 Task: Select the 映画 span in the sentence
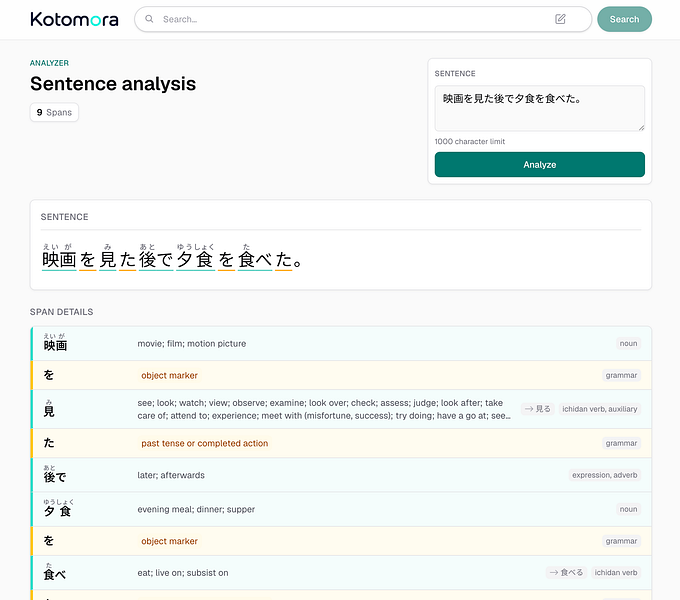click(x=59, y=259)
